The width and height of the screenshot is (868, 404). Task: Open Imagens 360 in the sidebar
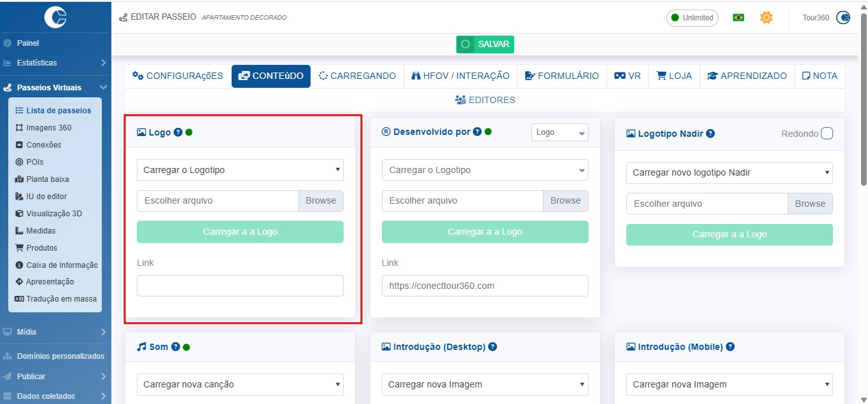[x=48, y=127]
